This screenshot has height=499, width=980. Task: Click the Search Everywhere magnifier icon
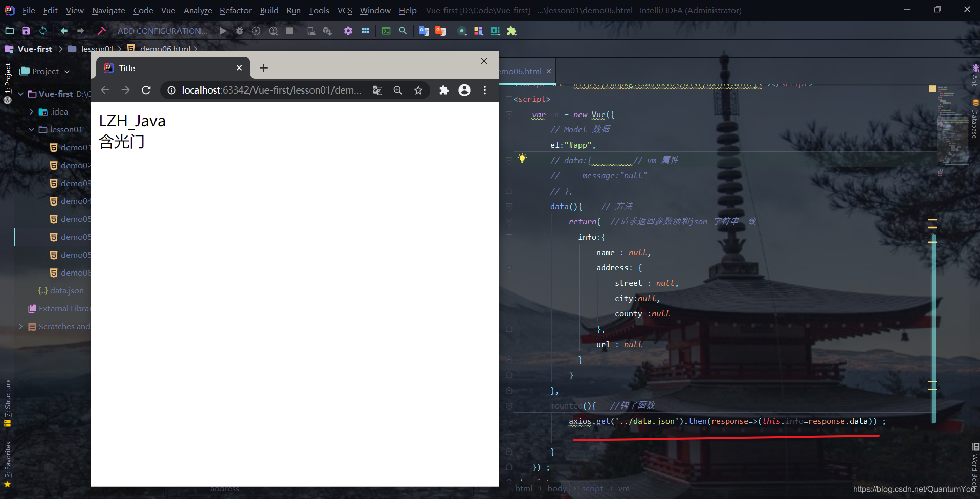click(403, 31)
